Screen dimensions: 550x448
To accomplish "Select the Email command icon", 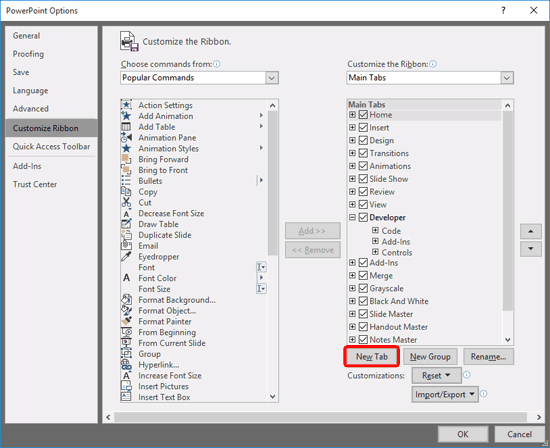I will point(126,246).
